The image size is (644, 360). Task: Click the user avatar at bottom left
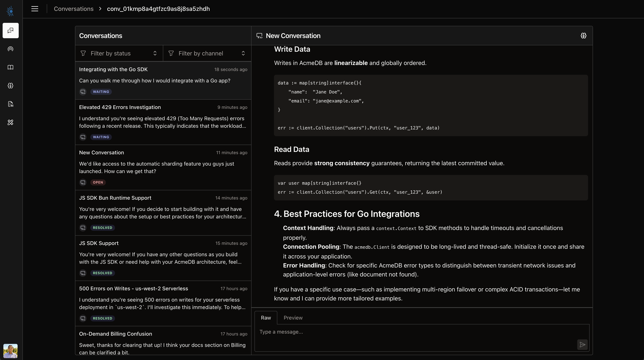point(10,351)
